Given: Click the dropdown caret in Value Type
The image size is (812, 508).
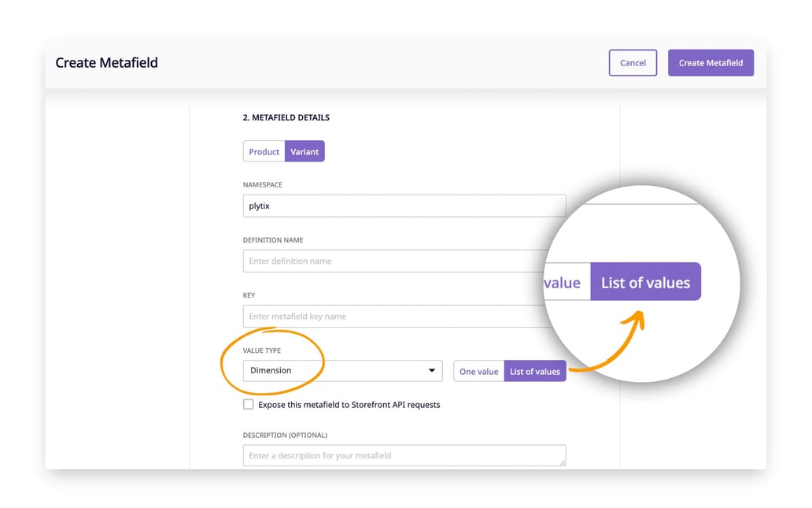Looking at the screenshot, I should [x=431, y=371].
